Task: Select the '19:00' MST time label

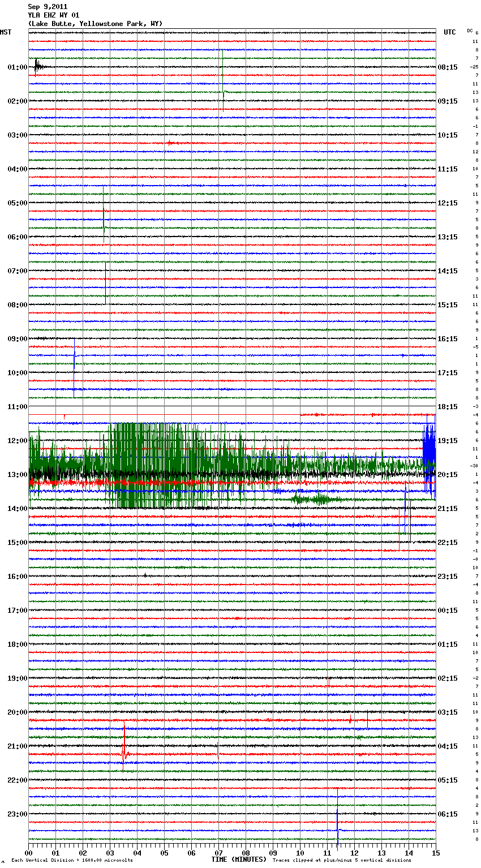Action: pos(17,678)
